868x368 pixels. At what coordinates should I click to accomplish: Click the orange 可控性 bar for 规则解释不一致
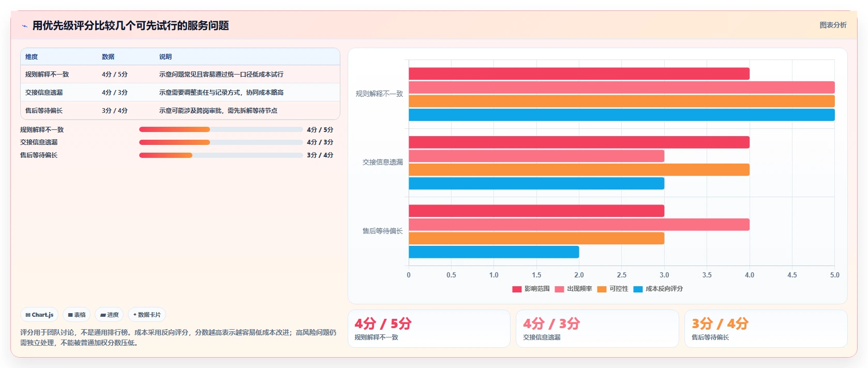622,101
